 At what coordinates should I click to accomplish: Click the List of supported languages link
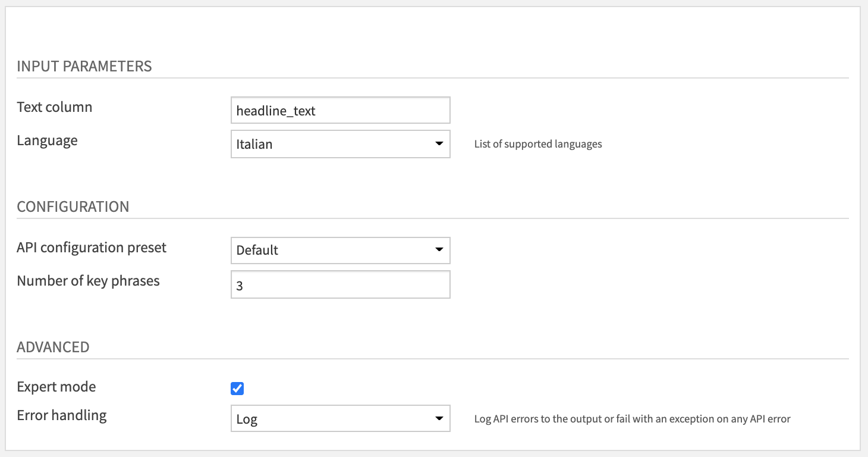point(538,144)
